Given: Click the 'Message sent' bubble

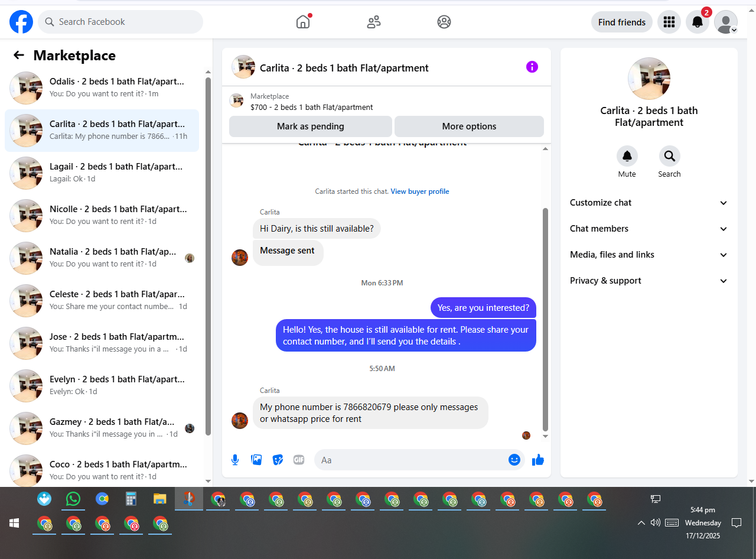Looking at the screenshot, I should (288, 252).
